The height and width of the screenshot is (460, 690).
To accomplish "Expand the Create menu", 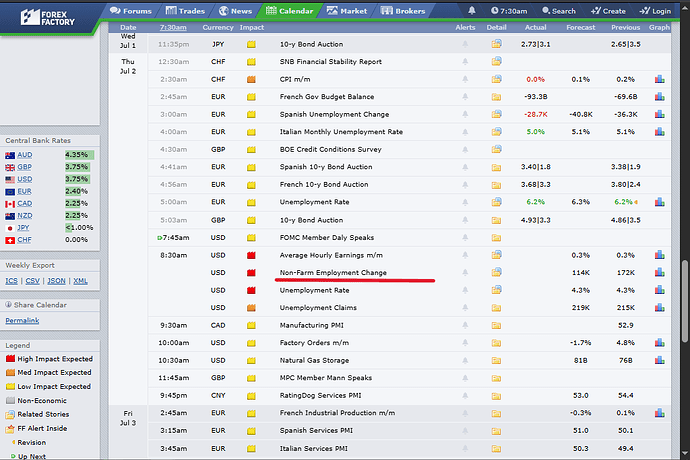I will pos(608,11).
